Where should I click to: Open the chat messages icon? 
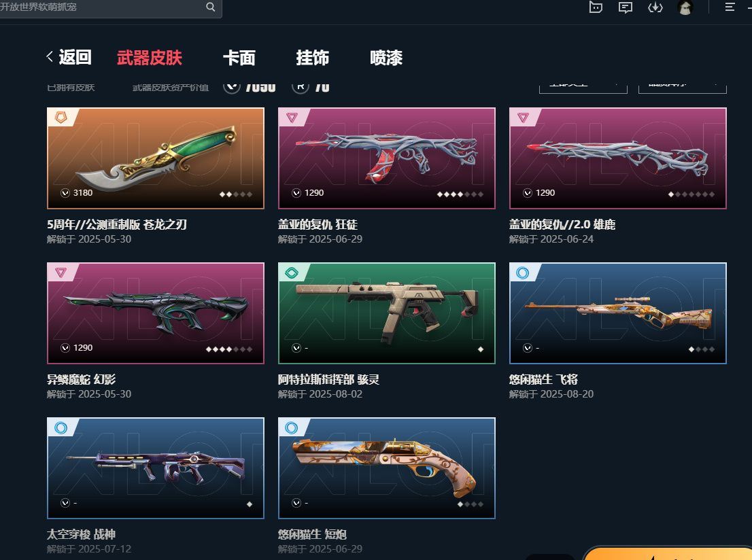626,7
